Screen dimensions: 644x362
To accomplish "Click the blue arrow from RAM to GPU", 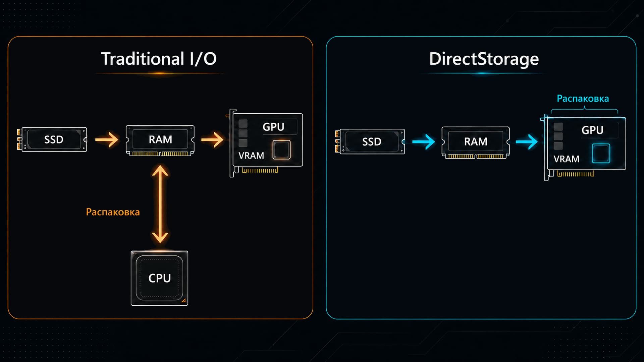I will (x=527, y=142).
